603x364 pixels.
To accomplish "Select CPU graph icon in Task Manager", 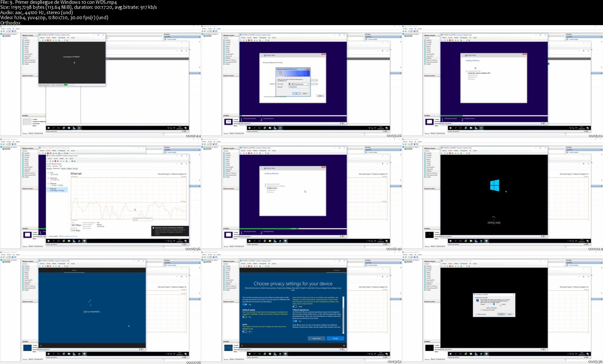I will [x=48, y=173].
